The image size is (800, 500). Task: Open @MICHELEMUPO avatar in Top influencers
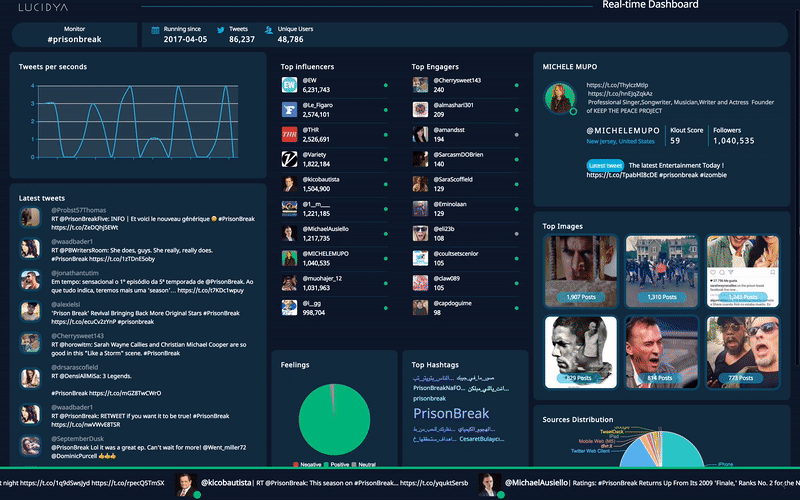[289, 258]
